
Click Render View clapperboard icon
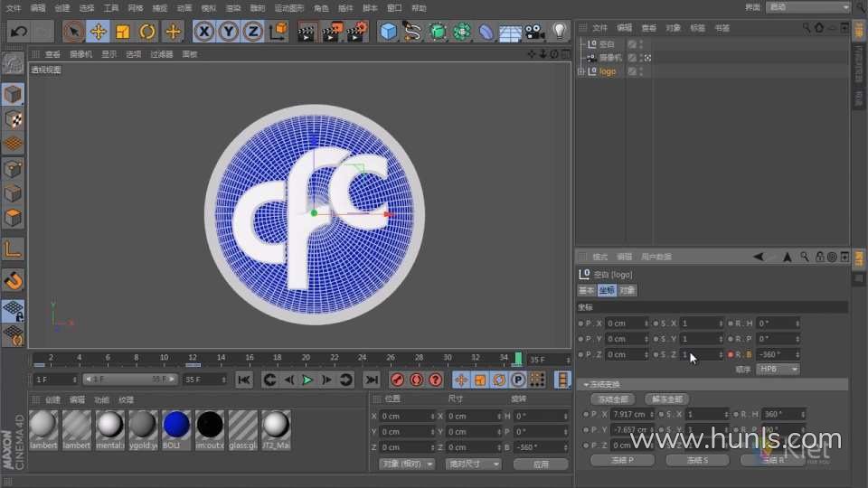(307, 32)
